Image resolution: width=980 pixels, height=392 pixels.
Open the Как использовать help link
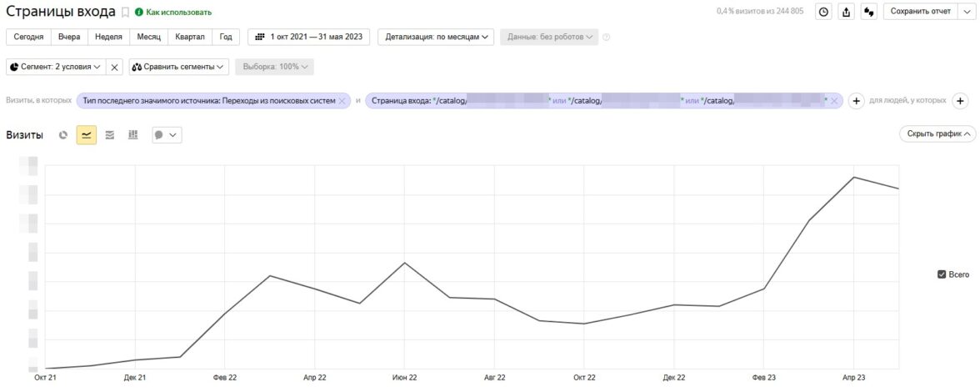[173, 12]
